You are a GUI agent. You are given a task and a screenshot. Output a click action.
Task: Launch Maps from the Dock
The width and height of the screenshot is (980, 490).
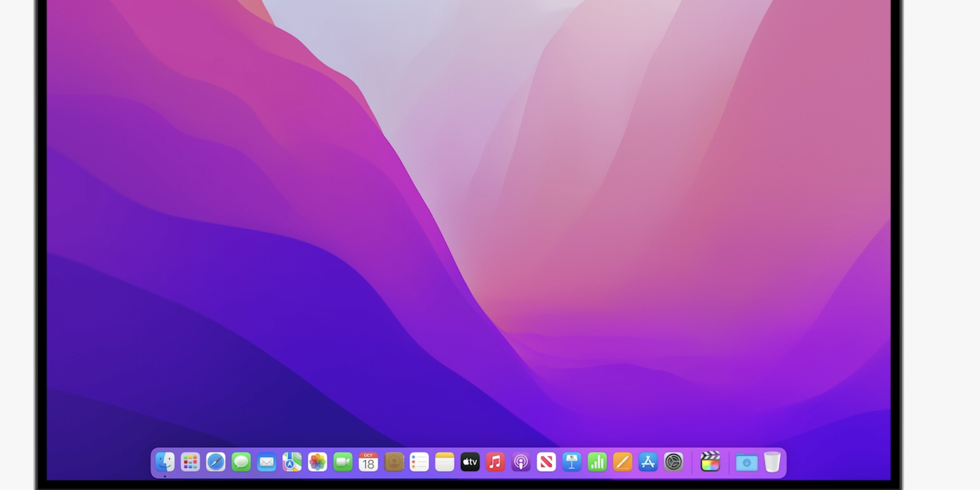(292, 462)
